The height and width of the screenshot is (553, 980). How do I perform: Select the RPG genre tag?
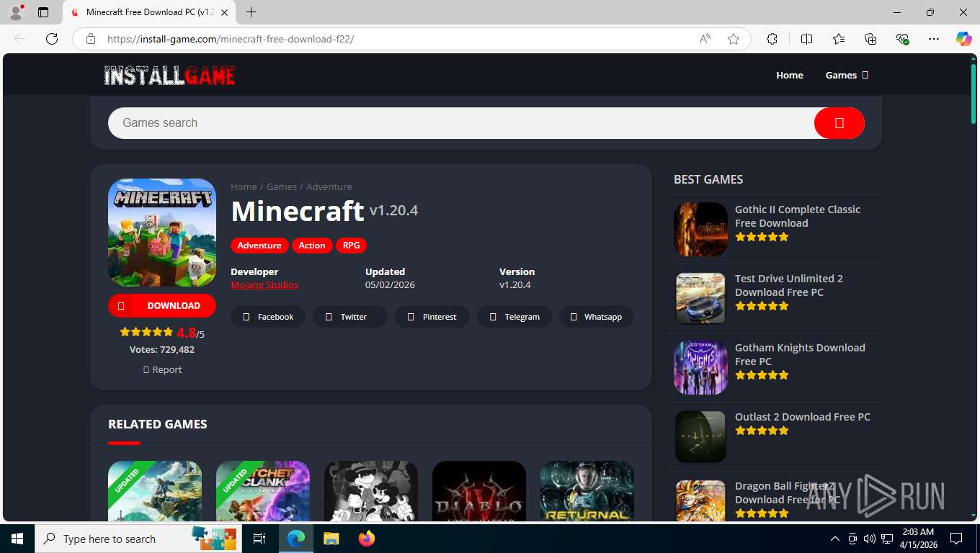point(351,246)
